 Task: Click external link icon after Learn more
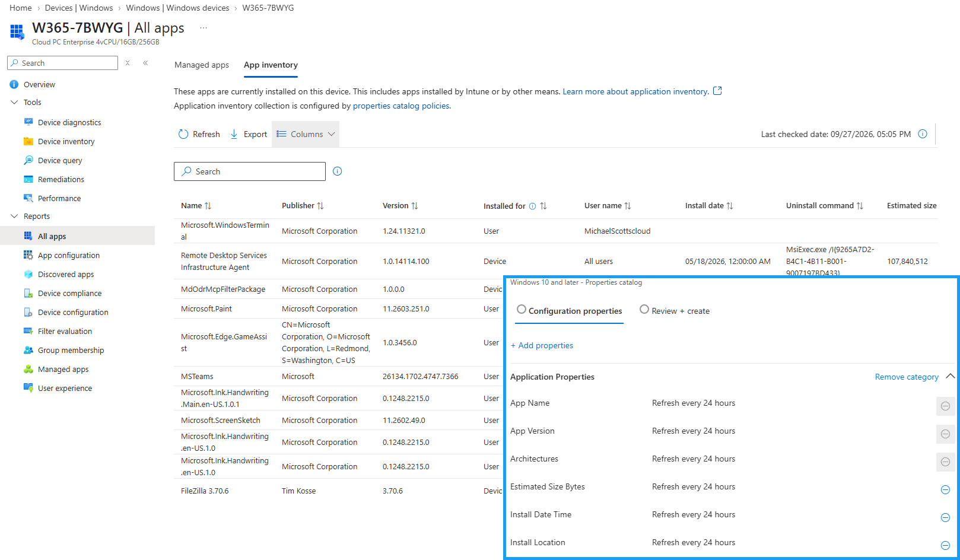(717, 91)
